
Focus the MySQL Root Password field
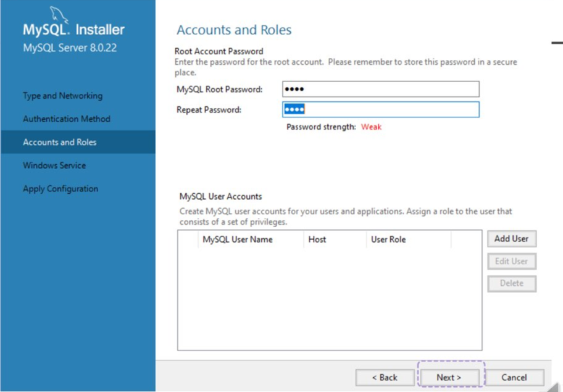click(x=381, y=89)
